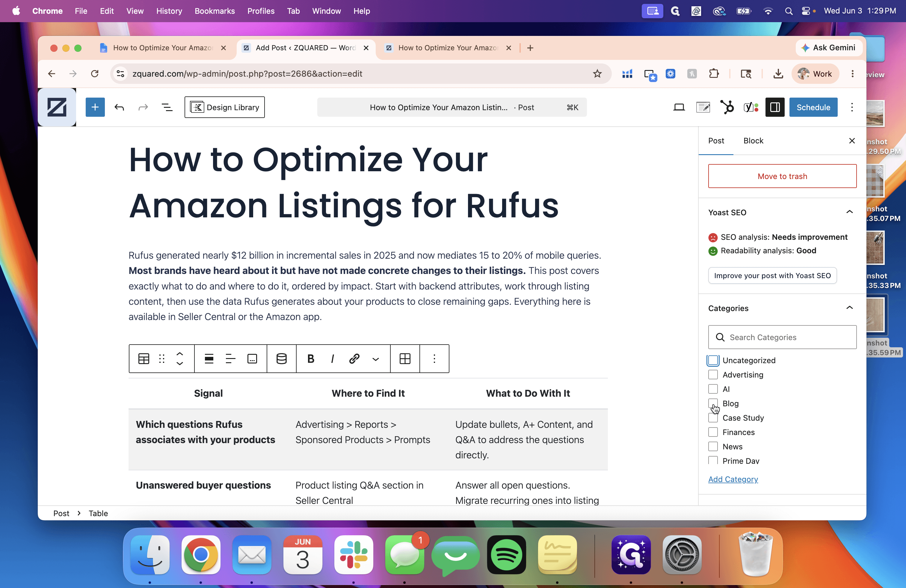
Task: Check the Uncategorized category
Action: pyautogui.click(x=713, y=360)
